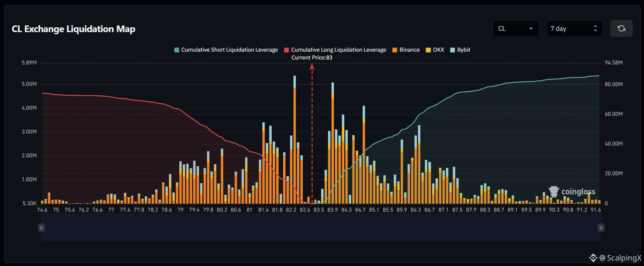Click the 2.00M left axis label
The height and width of the screenshot is (266, 644).
(x=29, y=156)
